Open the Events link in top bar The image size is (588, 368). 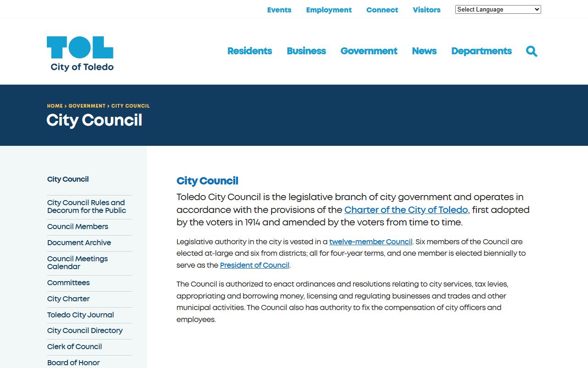point(279,10)
